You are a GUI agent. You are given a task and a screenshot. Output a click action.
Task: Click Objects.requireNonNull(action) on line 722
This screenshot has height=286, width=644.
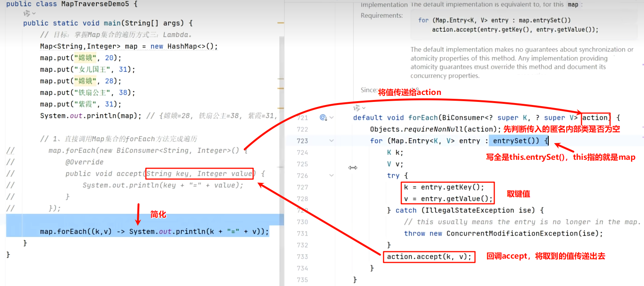click(x=435, y=129)
